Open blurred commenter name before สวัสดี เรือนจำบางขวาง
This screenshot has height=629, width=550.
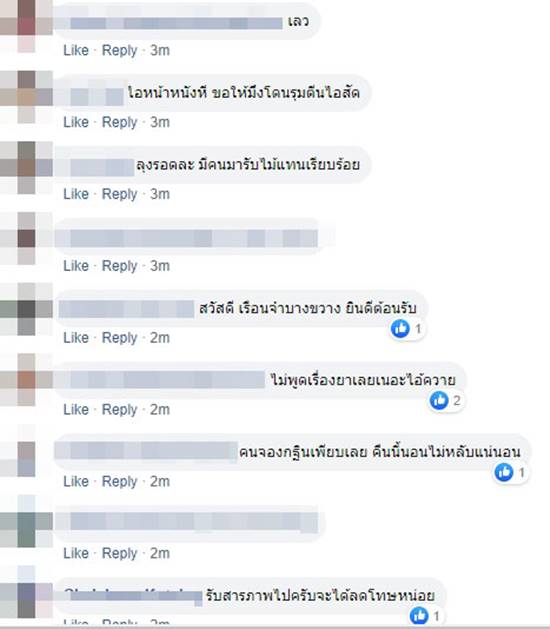pos(126,309)
